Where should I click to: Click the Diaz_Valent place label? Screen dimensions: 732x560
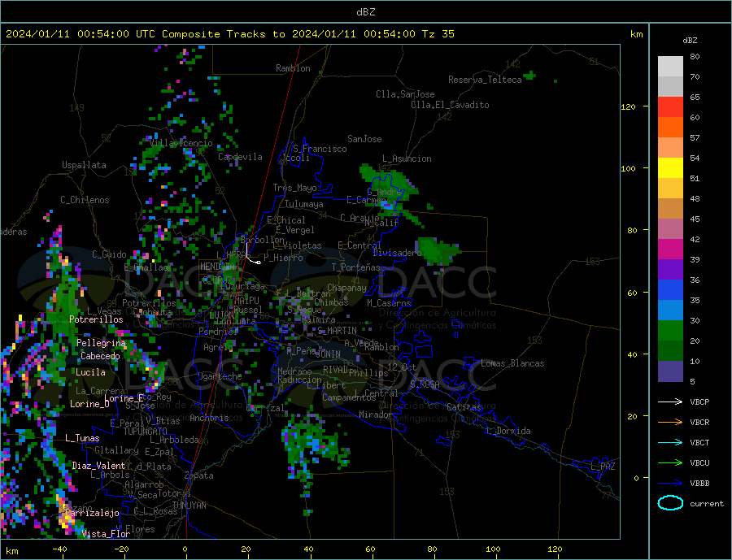98,466
